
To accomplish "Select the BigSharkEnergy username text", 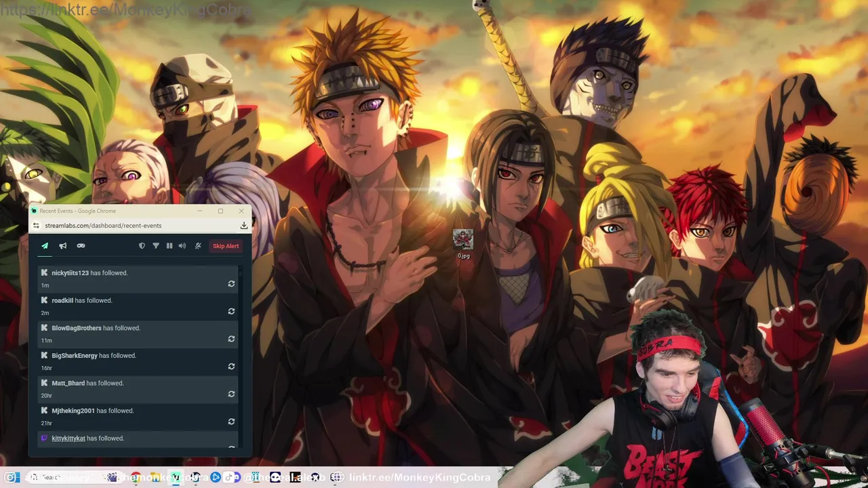I will (x=75, y=356).
